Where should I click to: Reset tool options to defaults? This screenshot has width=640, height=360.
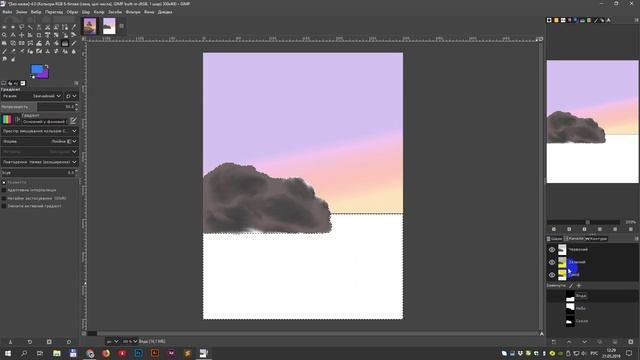click(69, 342)
